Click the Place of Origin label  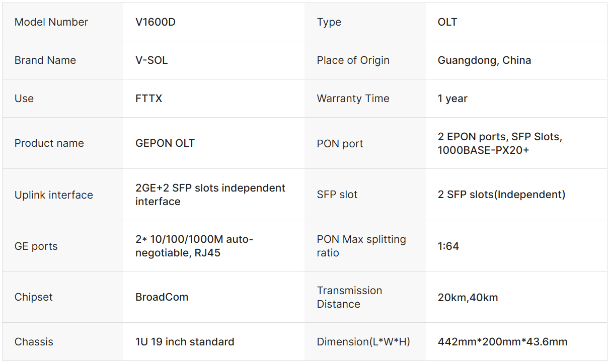coord(353,60)
